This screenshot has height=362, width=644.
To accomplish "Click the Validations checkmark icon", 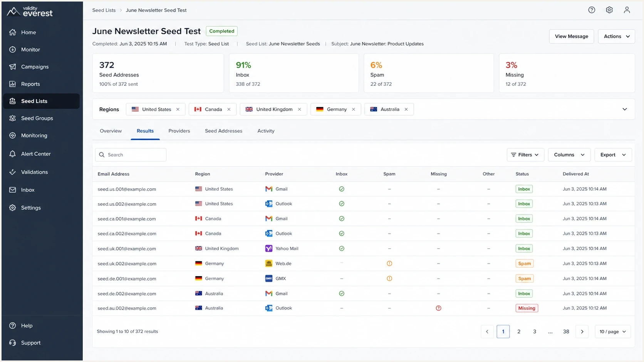I will tap(13, 172).
